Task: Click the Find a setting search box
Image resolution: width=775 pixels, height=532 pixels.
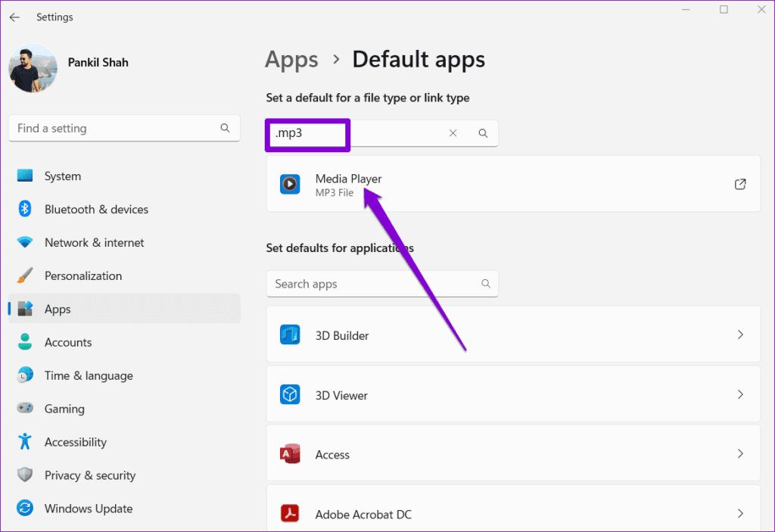Action: pyautogui.click(x=114, y=129)
